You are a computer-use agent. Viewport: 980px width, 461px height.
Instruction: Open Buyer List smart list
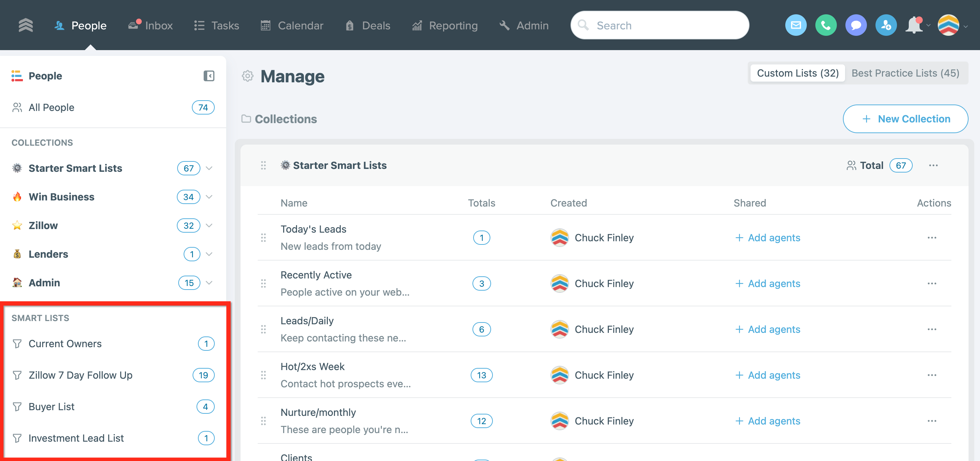tap(113, 407)
